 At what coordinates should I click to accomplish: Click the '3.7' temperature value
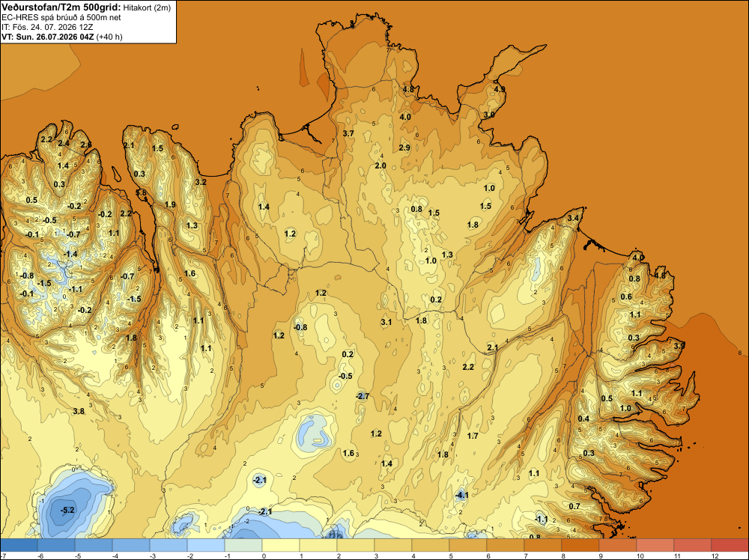(x=349, y=133)
